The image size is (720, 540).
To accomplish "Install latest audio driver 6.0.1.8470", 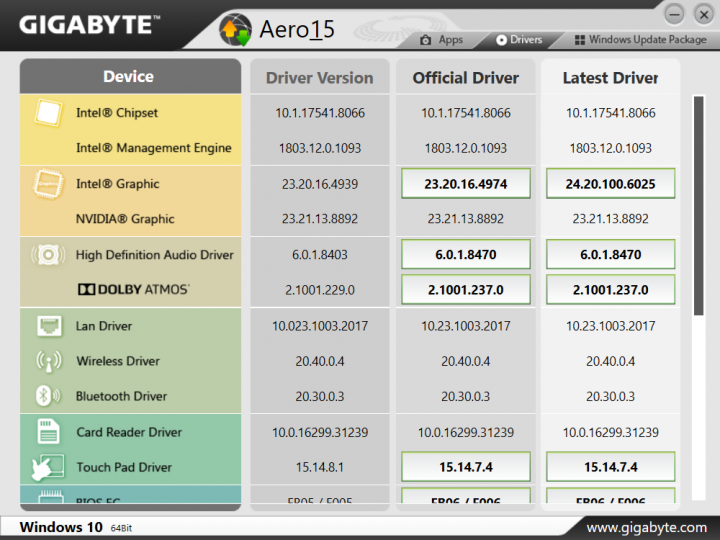I will point(610,254).
